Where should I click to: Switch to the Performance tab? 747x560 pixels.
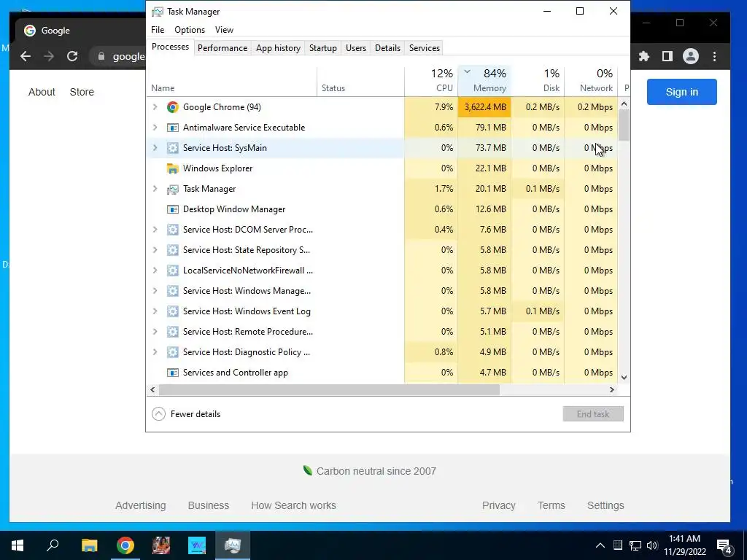tap(222, 48)
